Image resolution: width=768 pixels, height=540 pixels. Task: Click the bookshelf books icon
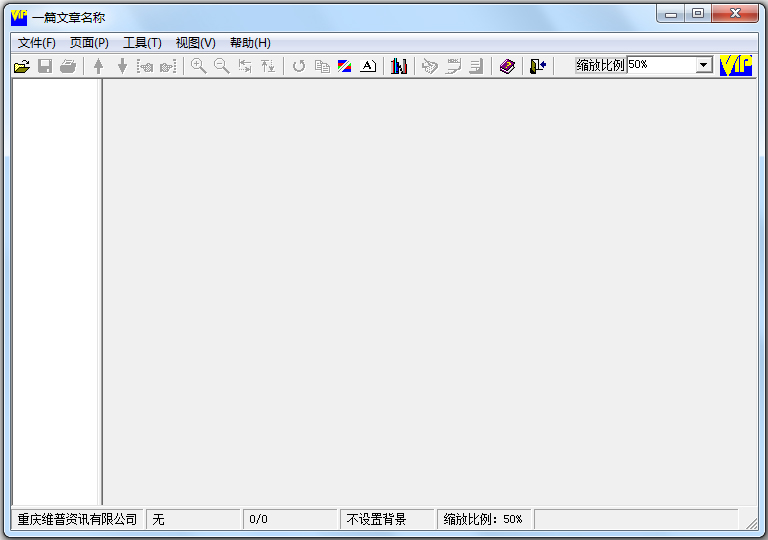[x=399, y=66]
